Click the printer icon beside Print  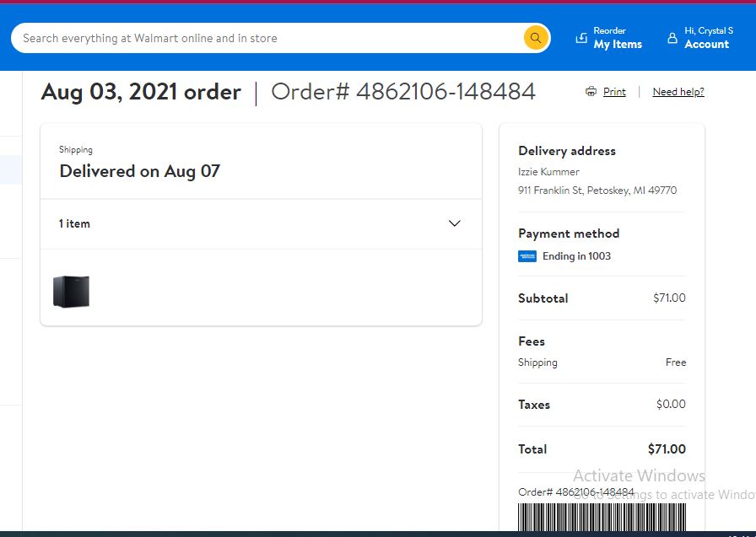591,92
